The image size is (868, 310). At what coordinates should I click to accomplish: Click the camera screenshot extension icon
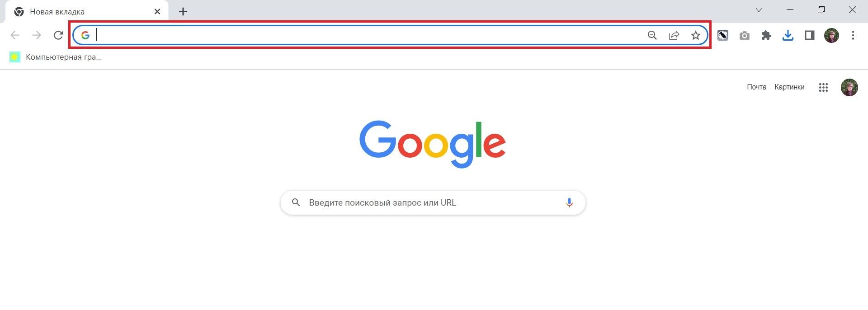click(745, 35)
